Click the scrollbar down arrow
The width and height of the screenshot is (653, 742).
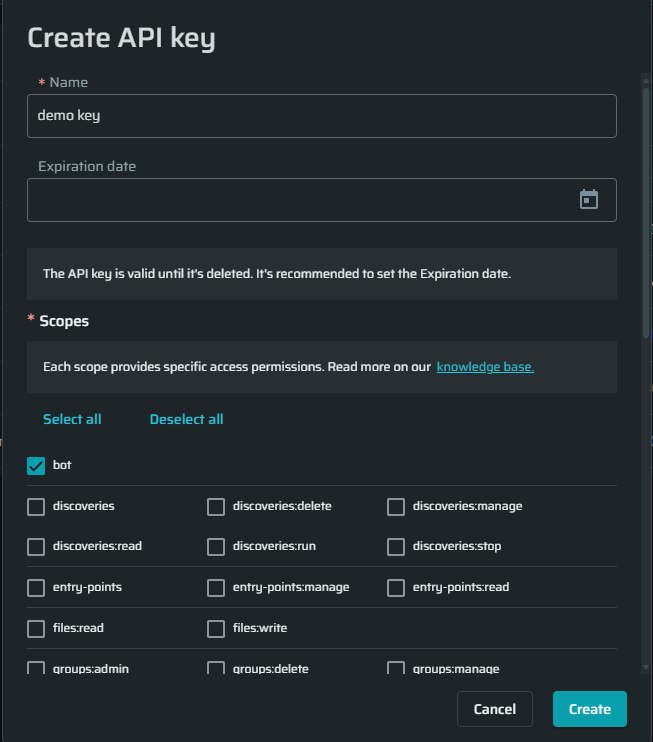tap(646, 667)
